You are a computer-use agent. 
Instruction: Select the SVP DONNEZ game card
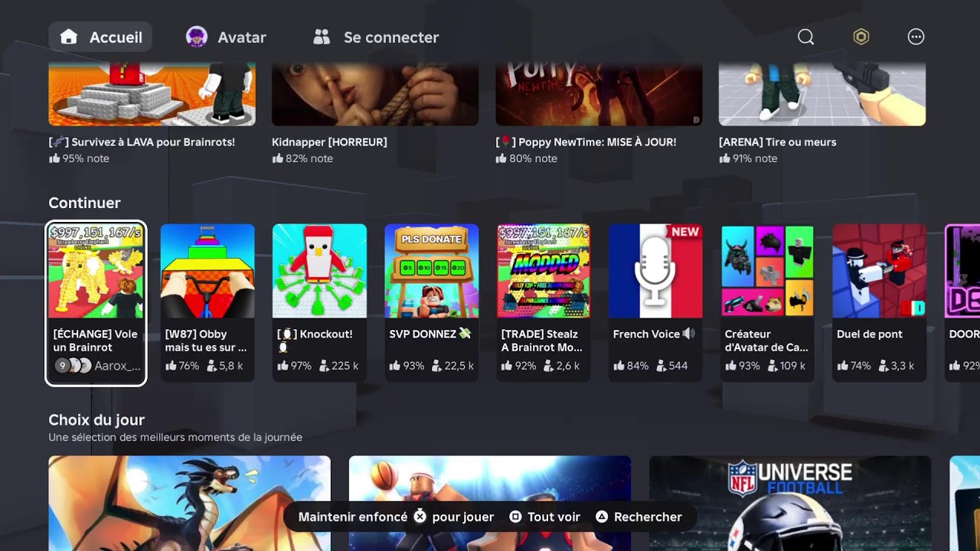tap(431, 304)
